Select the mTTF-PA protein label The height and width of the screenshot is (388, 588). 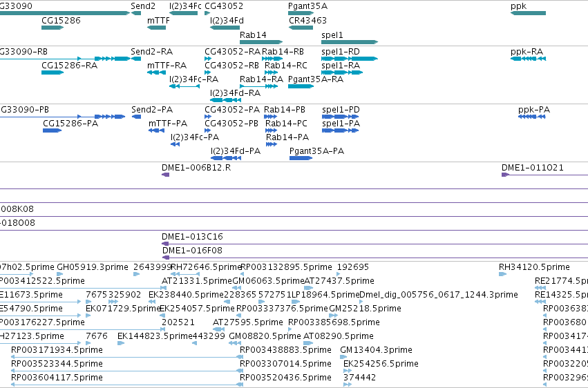[x=168, y=123]
